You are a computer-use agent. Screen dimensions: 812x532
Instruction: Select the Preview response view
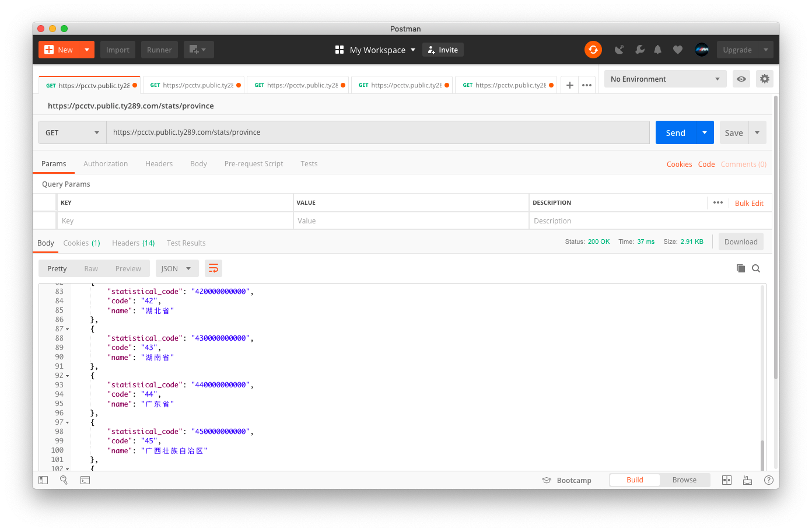click(x=128, y=268)
